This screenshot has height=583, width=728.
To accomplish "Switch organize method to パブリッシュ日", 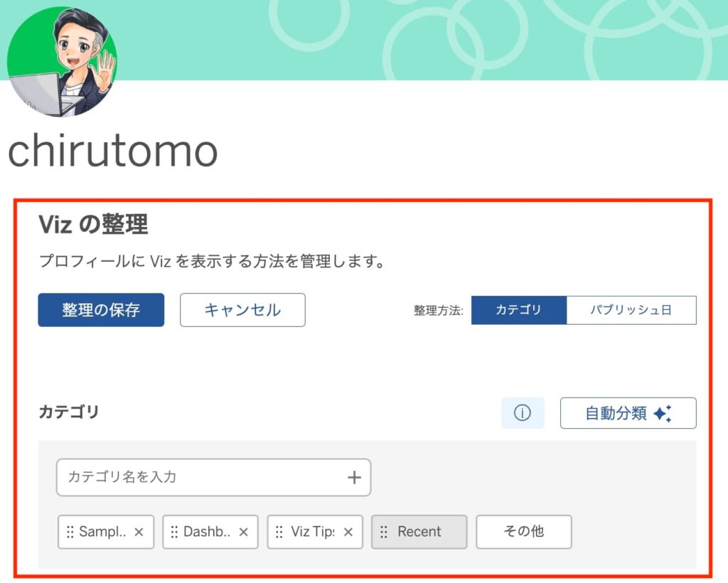I will click(x=631, y=310).
